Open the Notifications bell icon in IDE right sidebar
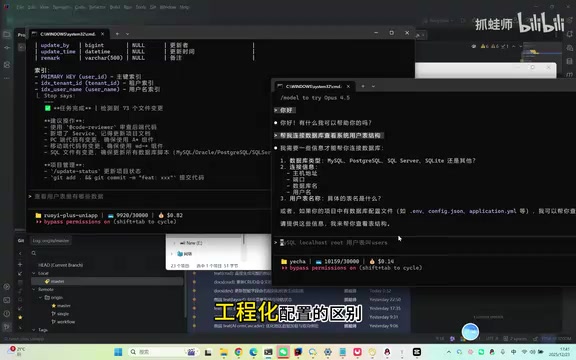Viewport: 576px width, 360px height. (x=569, y=35)
